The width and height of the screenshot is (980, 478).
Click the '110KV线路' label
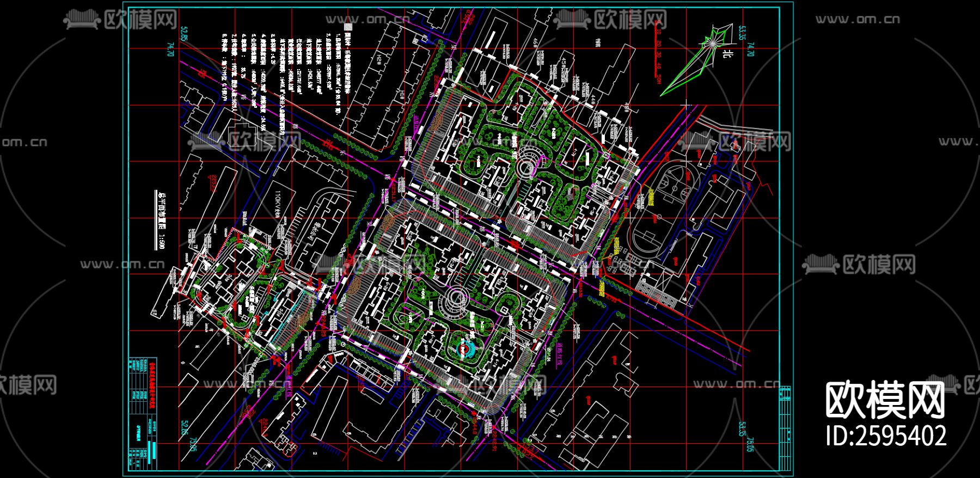[278, 205]
